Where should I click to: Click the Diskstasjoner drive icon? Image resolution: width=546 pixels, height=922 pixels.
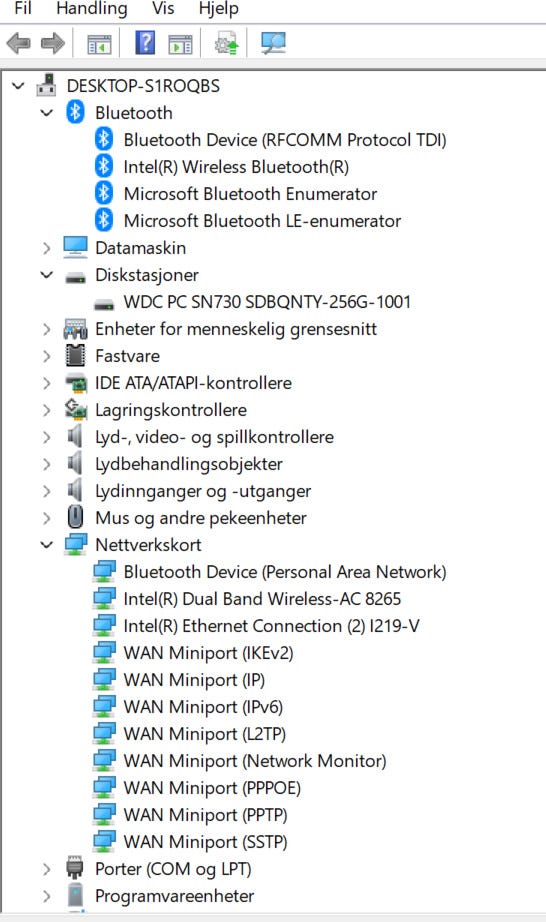75,277
